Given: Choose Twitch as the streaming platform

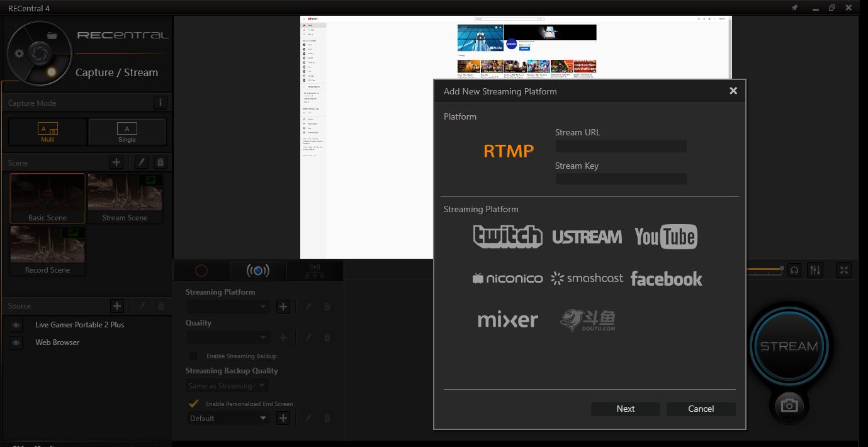Looking at the screenshot, I should (507, 236).
